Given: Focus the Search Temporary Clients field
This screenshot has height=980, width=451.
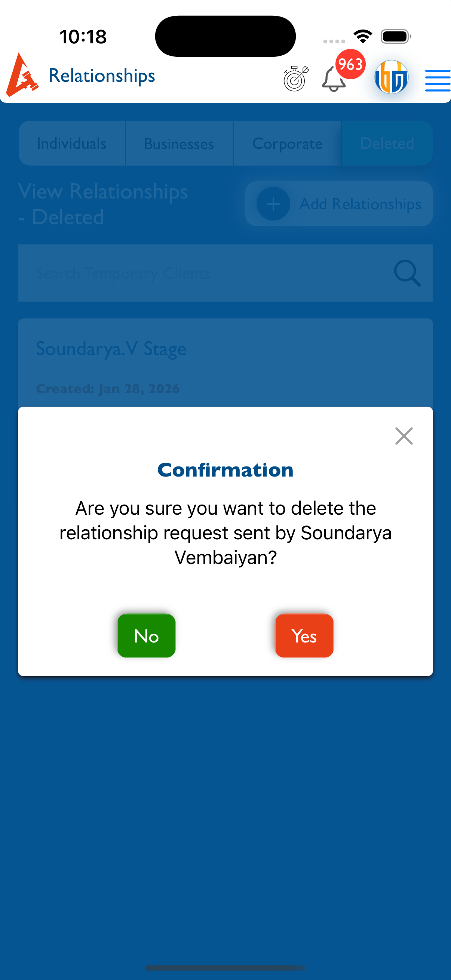Looking at the screenshot, I should tap(206, 273).
